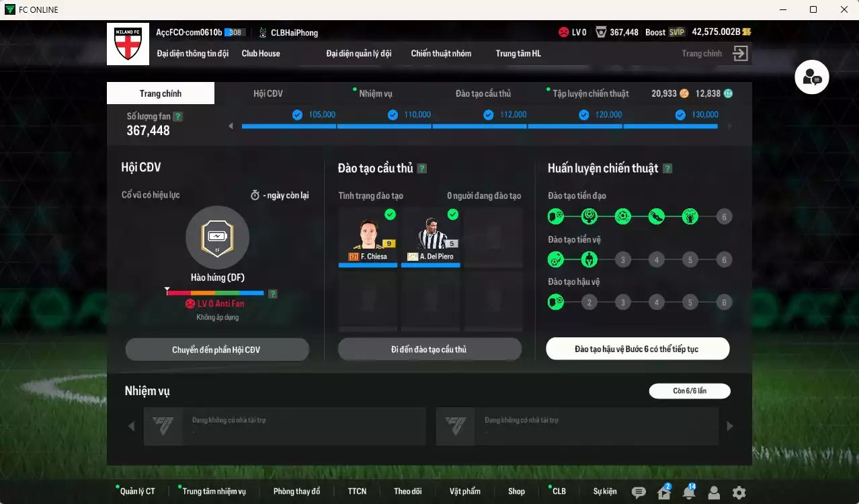Click the settings gear icon
The image size is (859, 504).
point(737,493)
